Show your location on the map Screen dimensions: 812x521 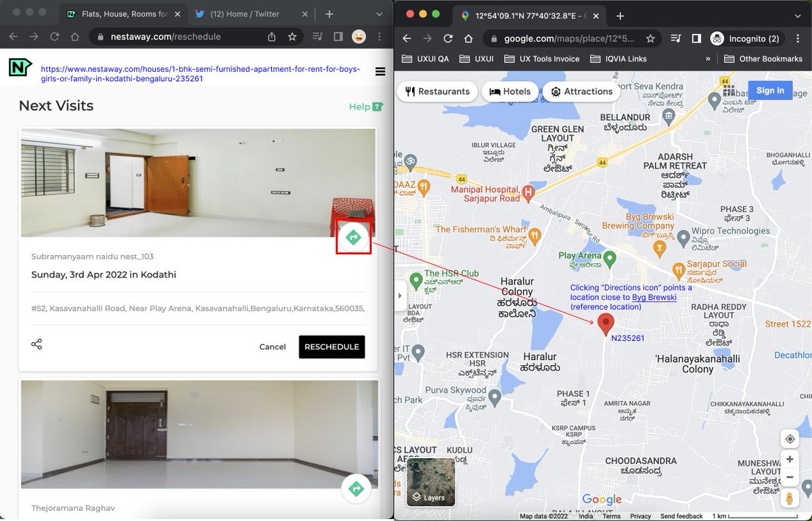(790, 439)
